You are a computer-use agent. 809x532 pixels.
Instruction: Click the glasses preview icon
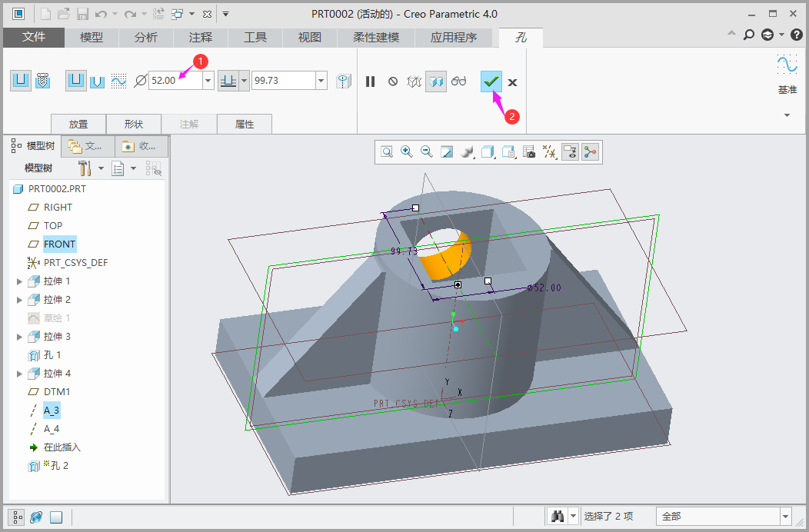click(459, 81)
